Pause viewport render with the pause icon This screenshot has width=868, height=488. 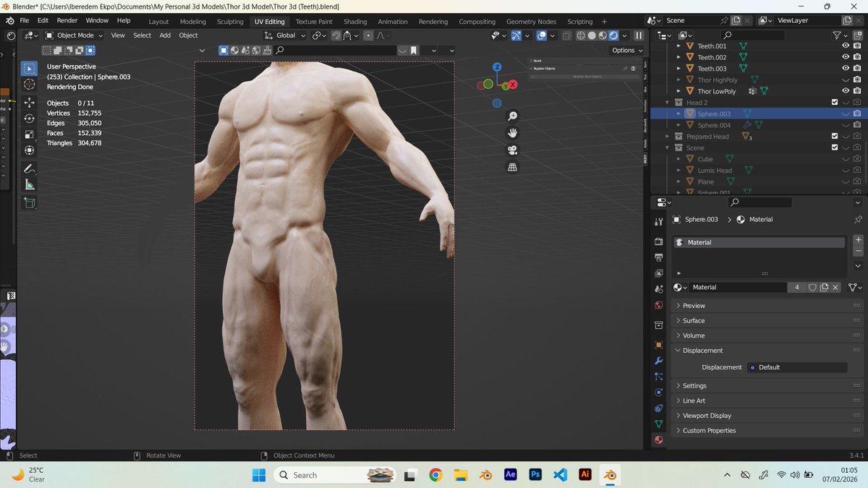639,35
